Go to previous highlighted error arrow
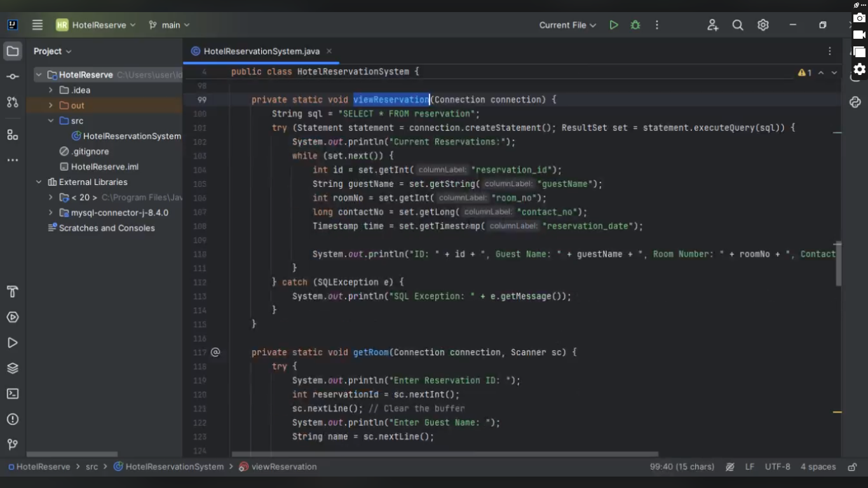Image resolution: width=868 pixels, height=488 pixels. coord(821,73)
